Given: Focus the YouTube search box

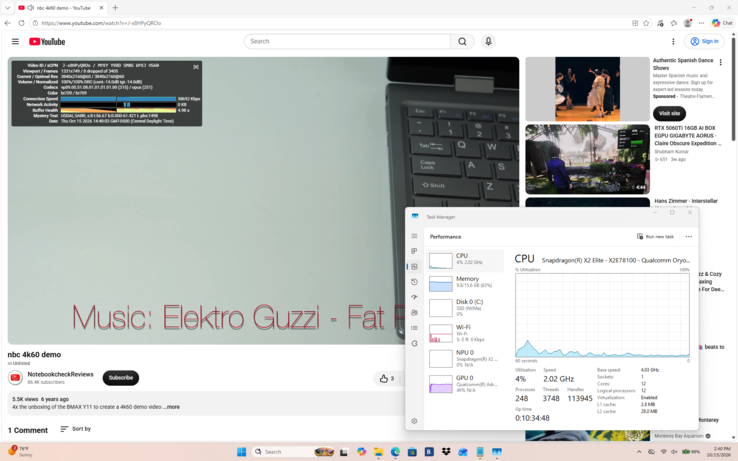Looking at the screenshot, I should pyautogui.click(x=347, y=41).
